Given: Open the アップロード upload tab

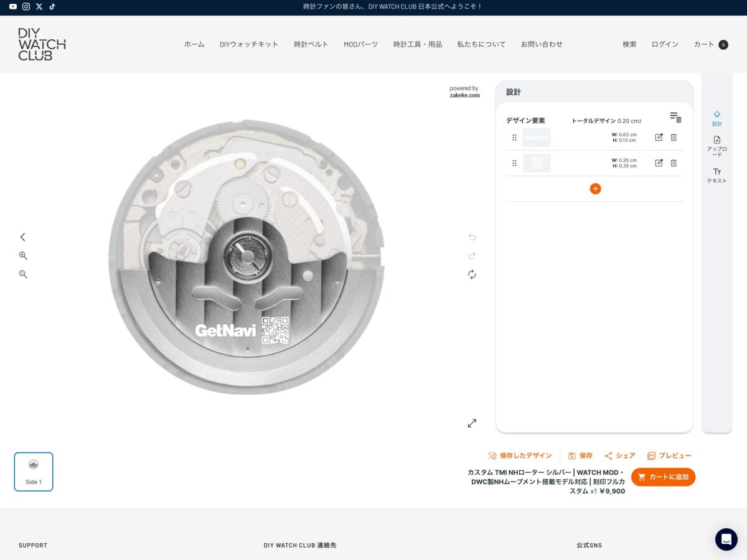Looking at the screenshot, I should click(x=717, y=146).
